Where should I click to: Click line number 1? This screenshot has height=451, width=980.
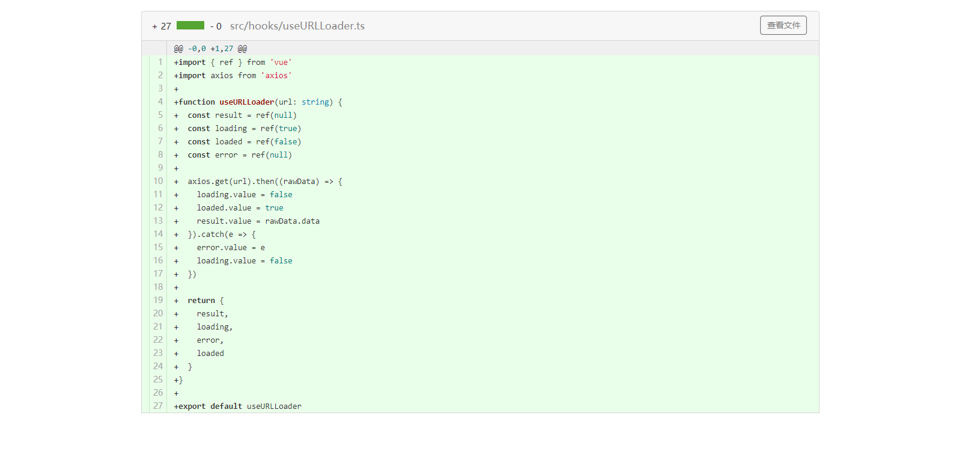coord(160,62)
